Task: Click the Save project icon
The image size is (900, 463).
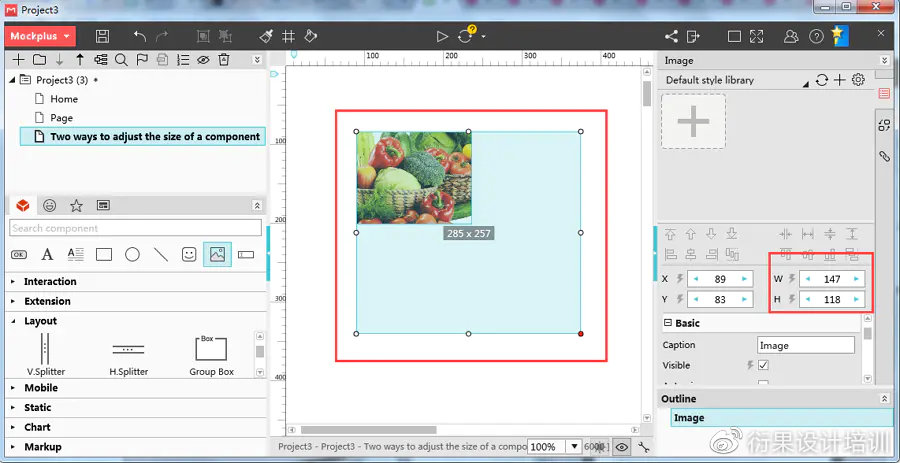Action: [102, 36]
